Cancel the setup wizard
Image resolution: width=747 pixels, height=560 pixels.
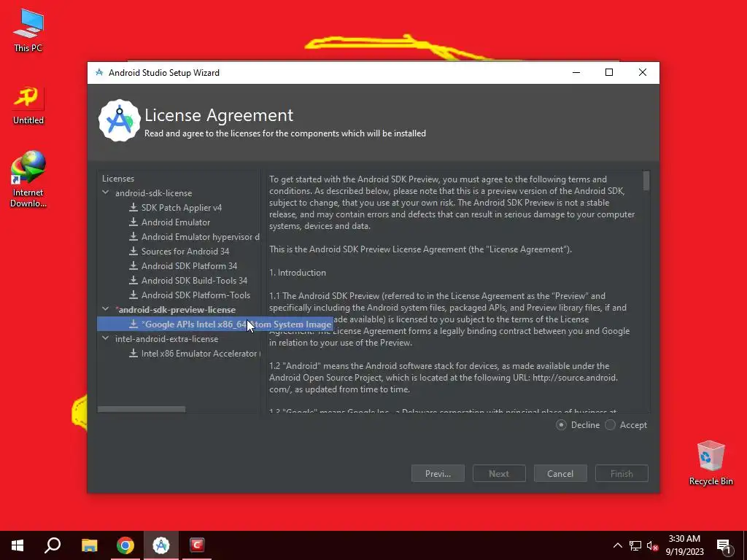click(x=560, y=473)
